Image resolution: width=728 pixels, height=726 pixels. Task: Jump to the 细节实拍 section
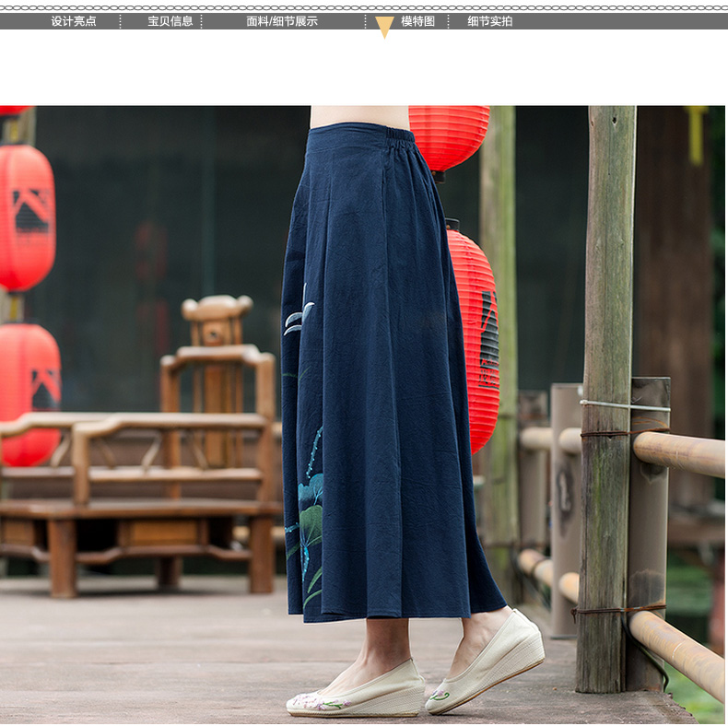click(489, 21)
